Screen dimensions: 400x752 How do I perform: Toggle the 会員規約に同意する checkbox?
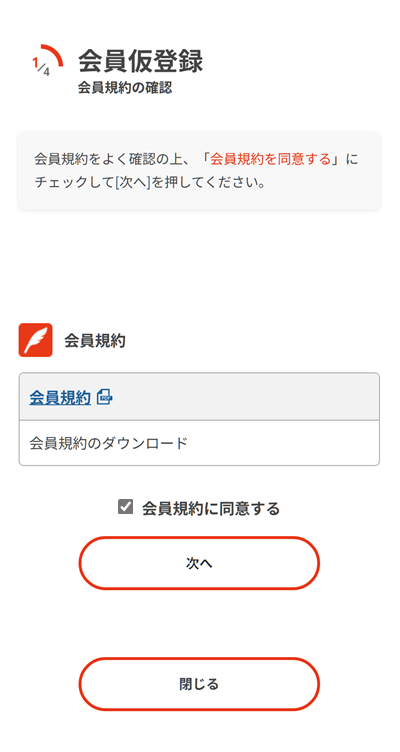[125, 507]
